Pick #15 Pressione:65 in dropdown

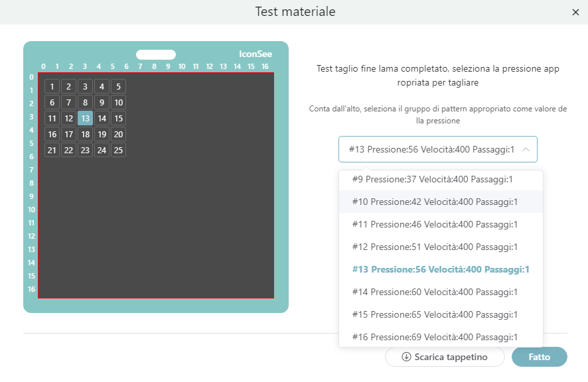[x=434, y=314]
